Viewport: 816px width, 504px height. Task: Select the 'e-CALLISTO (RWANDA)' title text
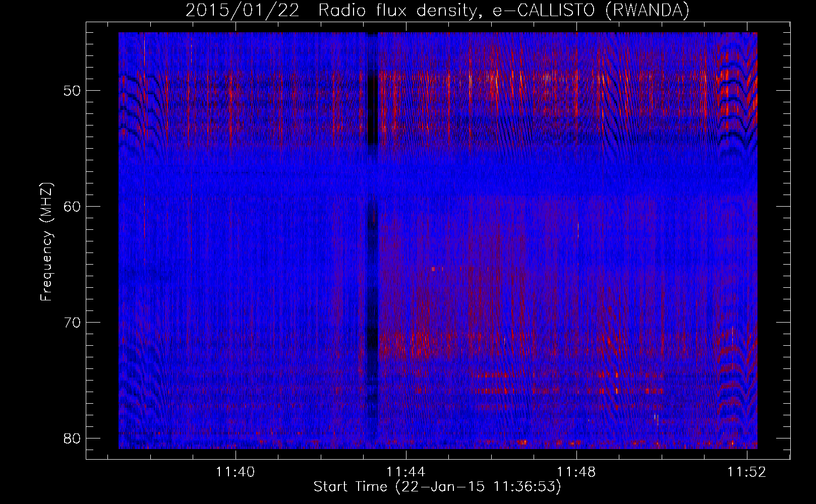591,10
